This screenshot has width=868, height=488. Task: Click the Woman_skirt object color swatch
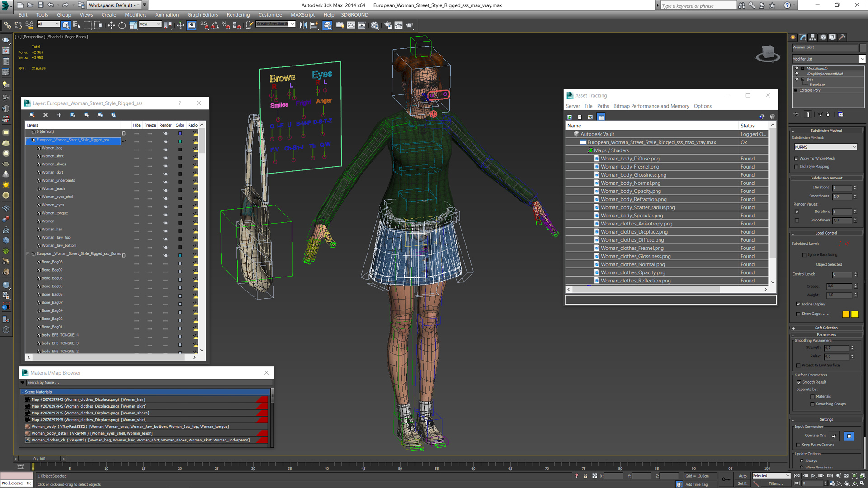pyautogui.click(x=863, y=47)
